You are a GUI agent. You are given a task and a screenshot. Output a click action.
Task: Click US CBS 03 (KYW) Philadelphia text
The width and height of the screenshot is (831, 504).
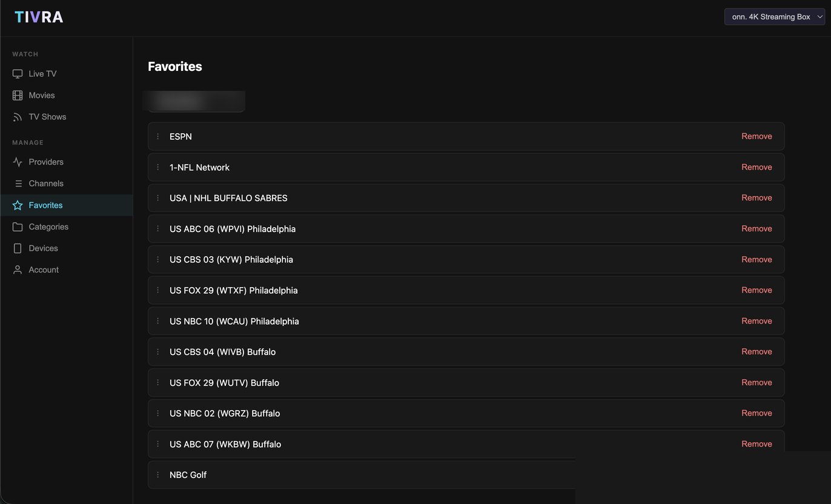(231, 259)
